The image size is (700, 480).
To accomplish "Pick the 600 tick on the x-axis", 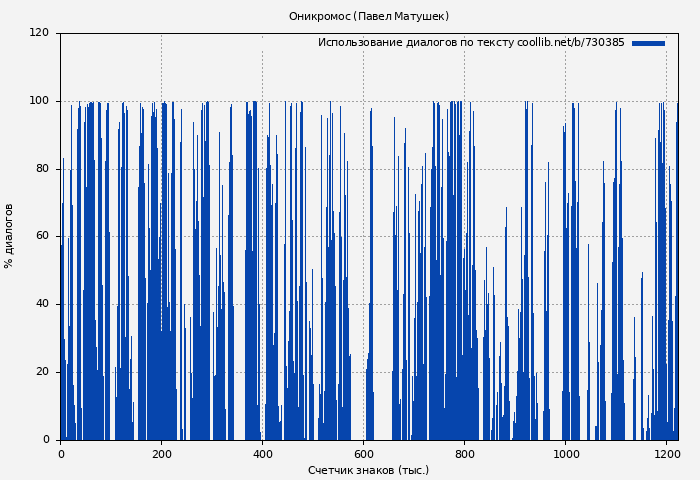I will pos(363,453).
